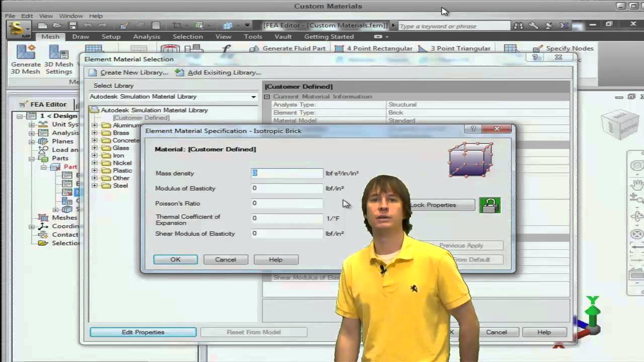Click the green padlock icon
Viewport: 644px width, 362px height.
coord(490,205)
